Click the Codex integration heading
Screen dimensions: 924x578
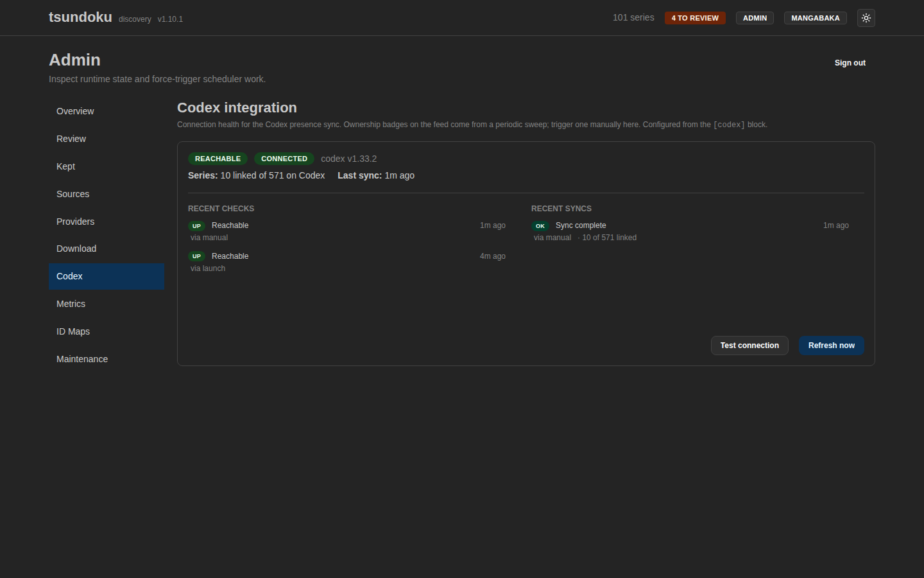point(237,108)
